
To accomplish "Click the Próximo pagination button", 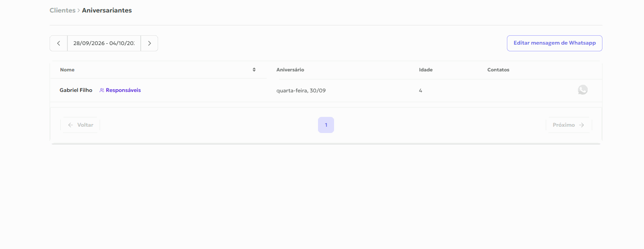I will tap(569, 125).
